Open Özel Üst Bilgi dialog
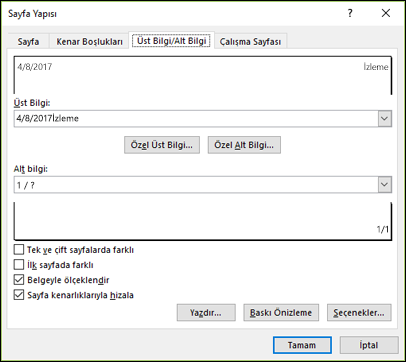406x362 pixels. pyautogui.click(x=162, y=145)
